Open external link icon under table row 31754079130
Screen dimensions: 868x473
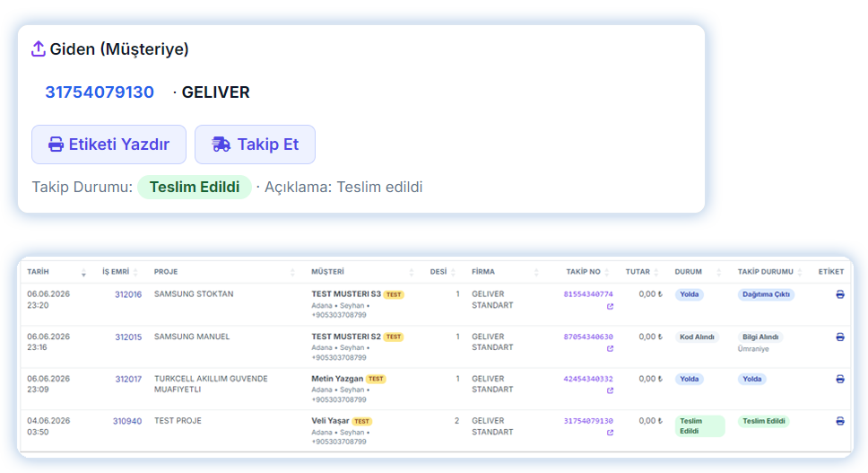pos(610,433)
